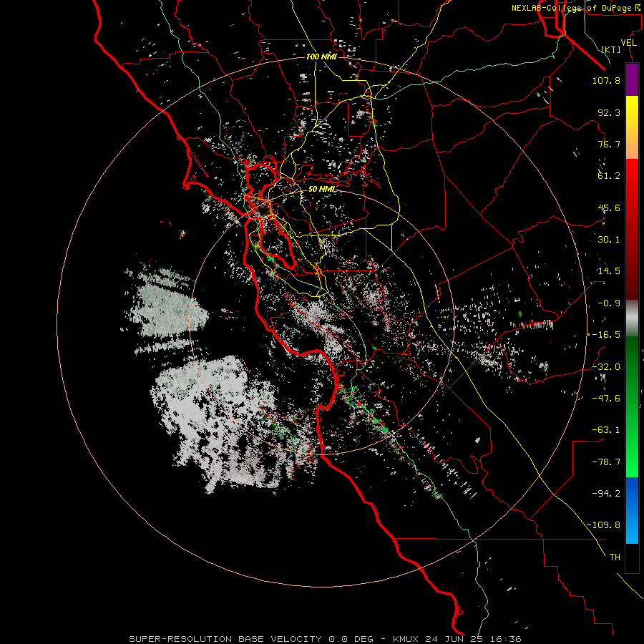Click the gray near-zero segment of the color bar
The width and height of the screenshot is (644, 644).
632,318
